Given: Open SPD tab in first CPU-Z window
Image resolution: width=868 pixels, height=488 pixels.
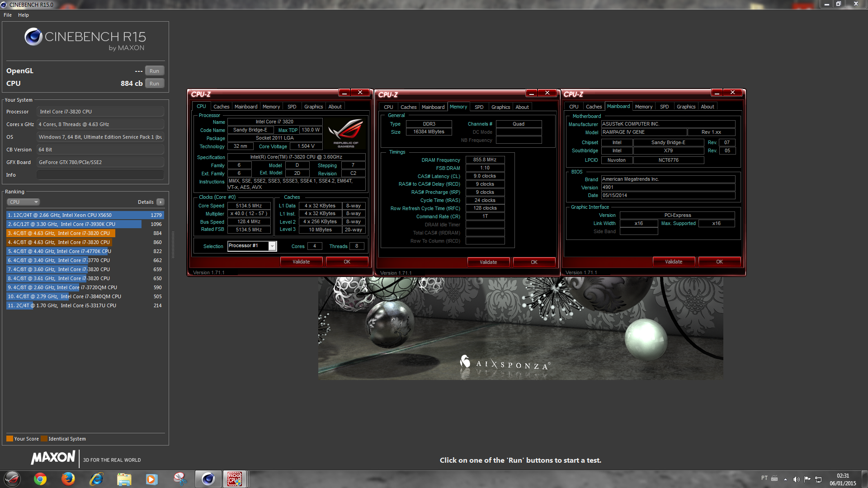Looking at the screenshot, I should 292,107.
